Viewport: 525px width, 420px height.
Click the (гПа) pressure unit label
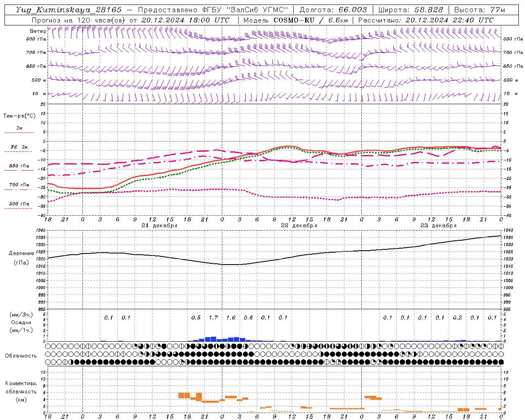point(21,263)
